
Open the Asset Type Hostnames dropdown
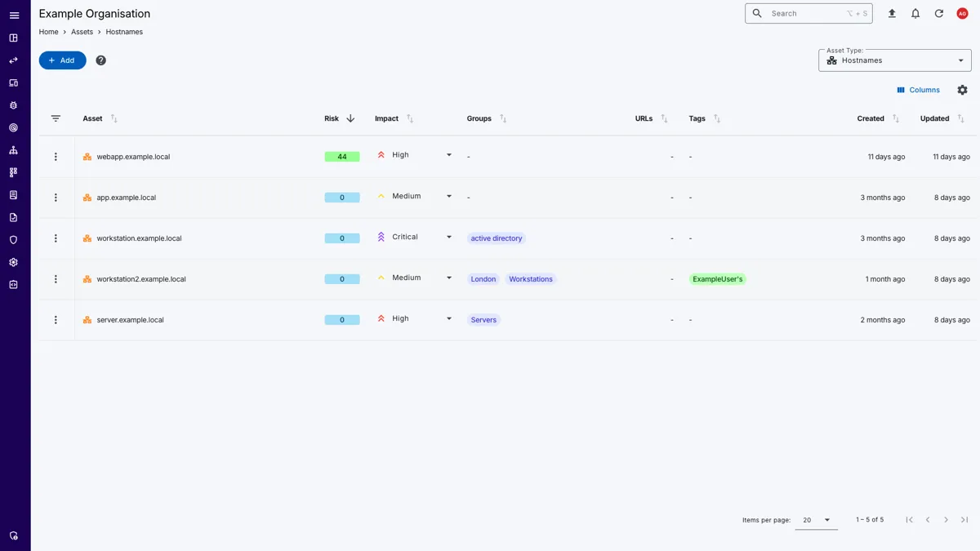pos(894,60)
